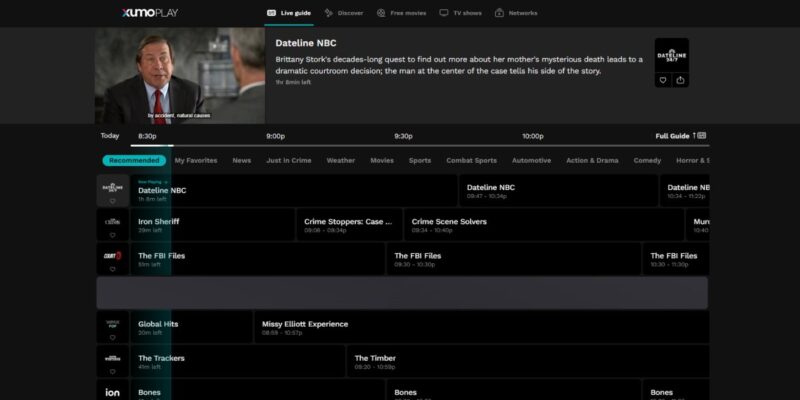Select The FBI Files with 51m left
This screenshot has height=400, width=800.
click(258, 259)
